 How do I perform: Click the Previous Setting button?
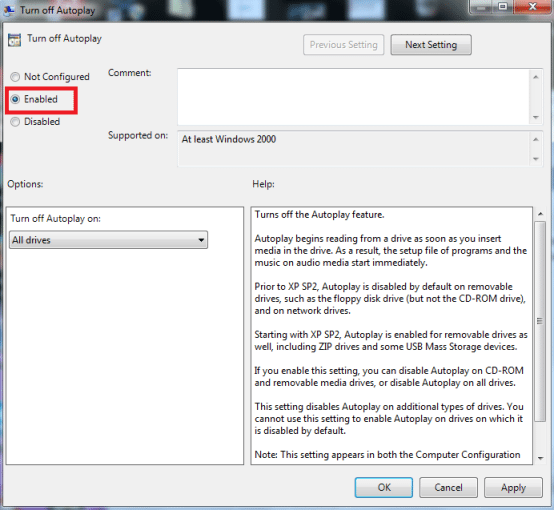click(x=343, y=45)
